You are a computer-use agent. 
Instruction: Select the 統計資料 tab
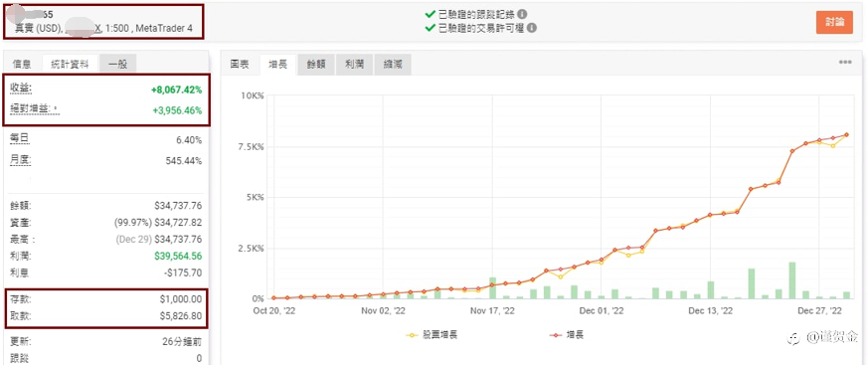point(70,64)
